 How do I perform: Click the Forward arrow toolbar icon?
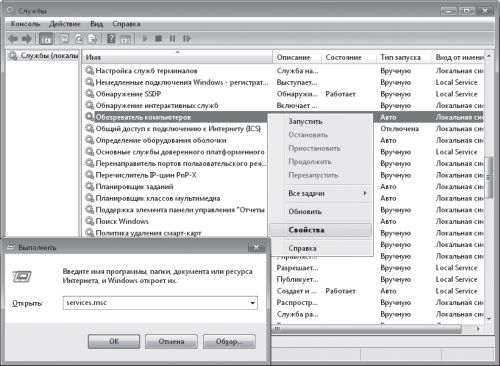(x=27, y=39)
